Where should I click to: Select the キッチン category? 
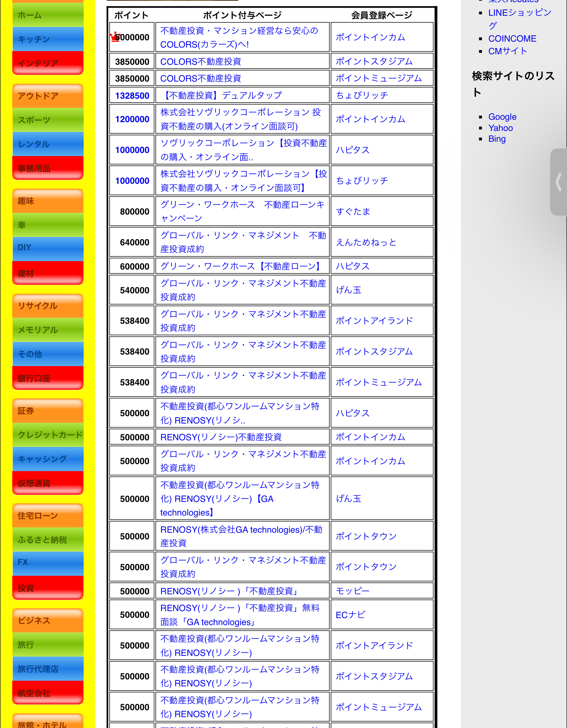coord(48,39)
